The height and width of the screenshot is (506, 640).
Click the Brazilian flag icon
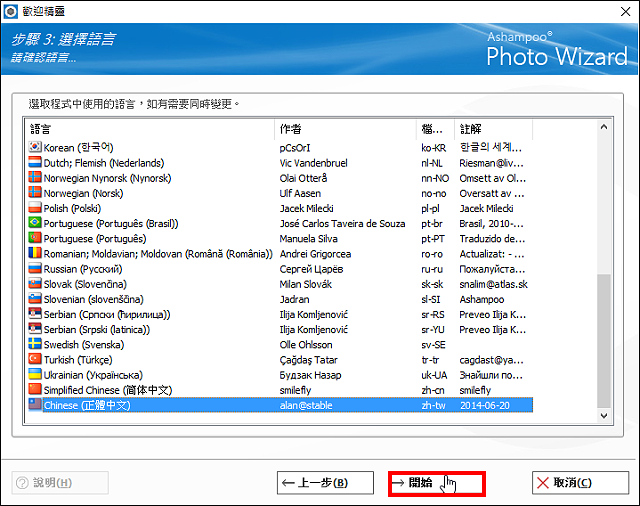pos(35,222)
